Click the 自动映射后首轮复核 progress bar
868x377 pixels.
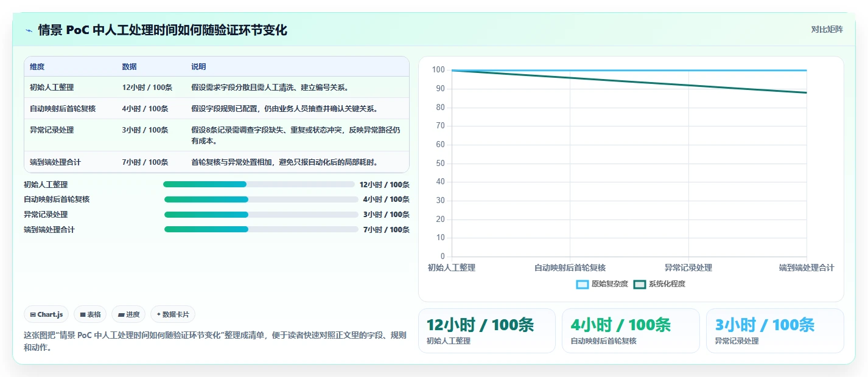pyautogui.click(x=261, y=199)
